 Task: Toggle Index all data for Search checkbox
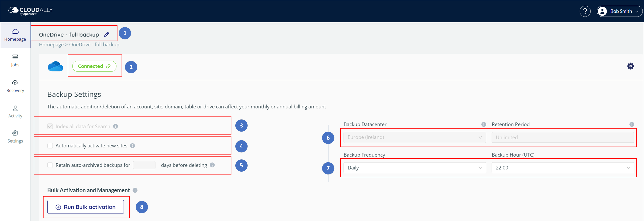[x=50, y=126]
